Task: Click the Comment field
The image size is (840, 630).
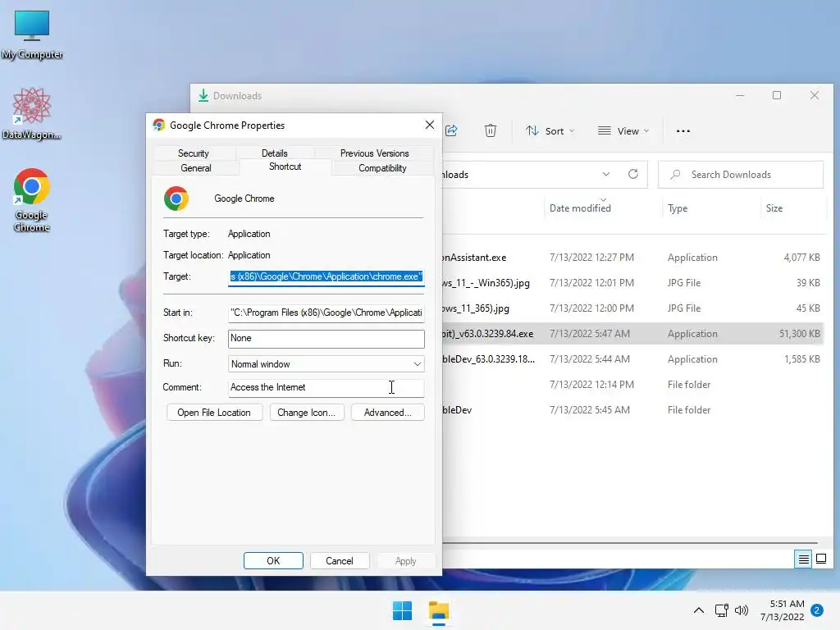Action: (326, 387)
